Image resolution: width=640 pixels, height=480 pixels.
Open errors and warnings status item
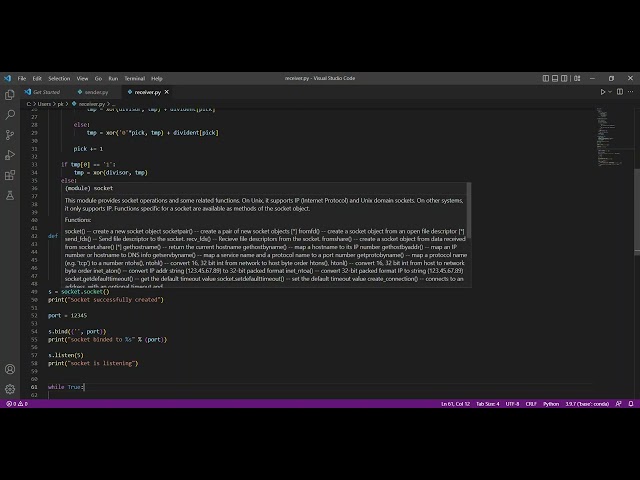tap(17, 404)
